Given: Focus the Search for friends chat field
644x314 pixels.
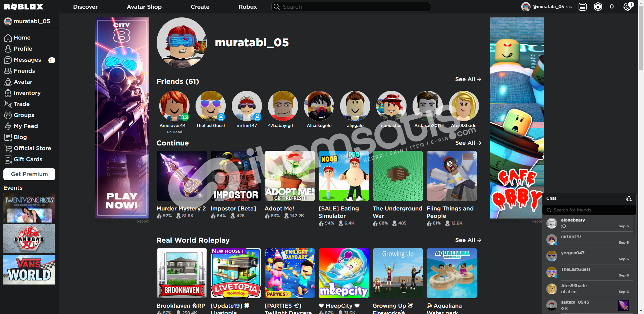Looking at the screenshot, I should [x=589, y=210].
